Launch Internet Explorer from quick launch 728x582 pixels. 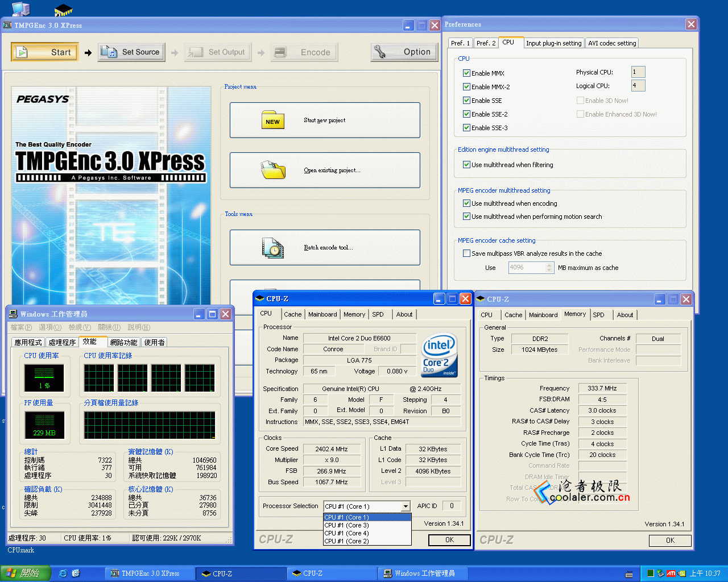pyautogui.click(x=63, y=573)
